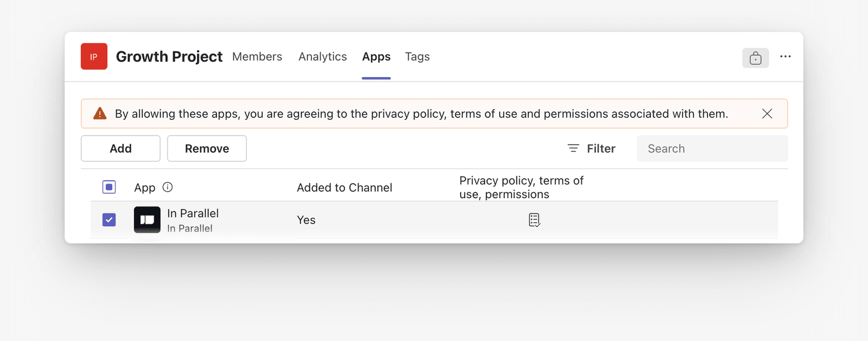Uncheck the In Parallel row checkbox
This screenshot has width=868, height=341.
tap(109, 220)
